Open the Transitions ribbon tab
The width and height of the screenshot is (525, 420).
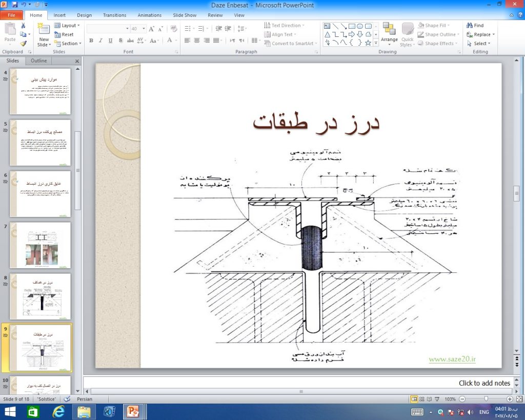[114, 15]
